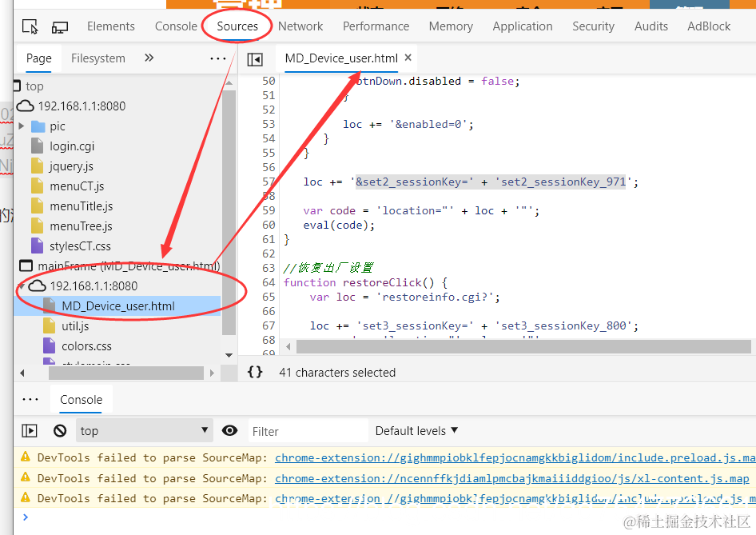
Task: Open stylesCT.css file
Action: point(80,246)
